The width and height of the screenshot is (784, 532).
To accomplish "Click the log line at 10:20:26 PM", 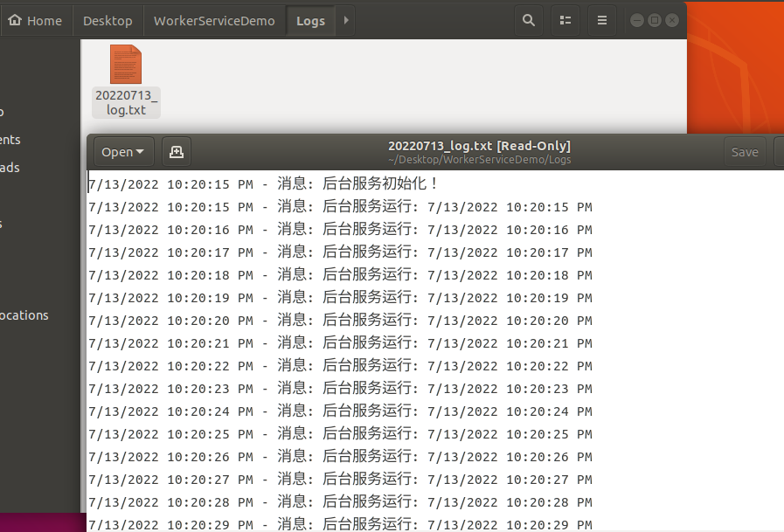I will tap(340, 457).
